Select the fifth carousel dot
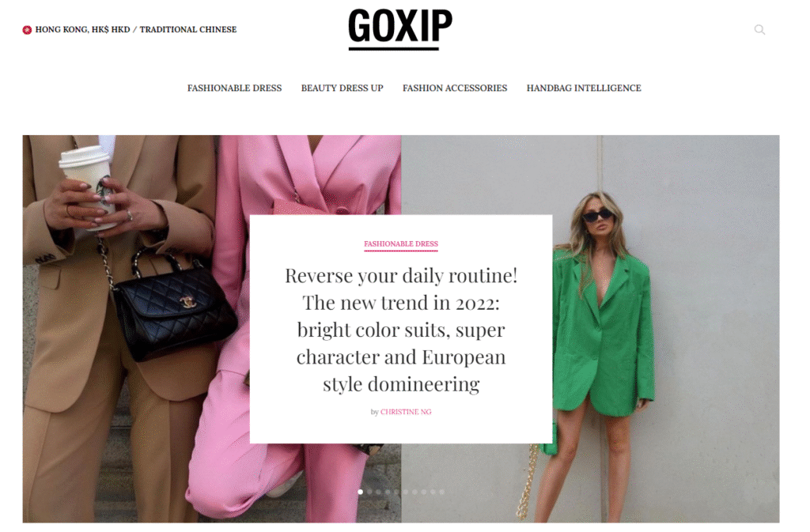Image resolution: width=810 pixels, height=532 pixels. click(x=397, y=492)
